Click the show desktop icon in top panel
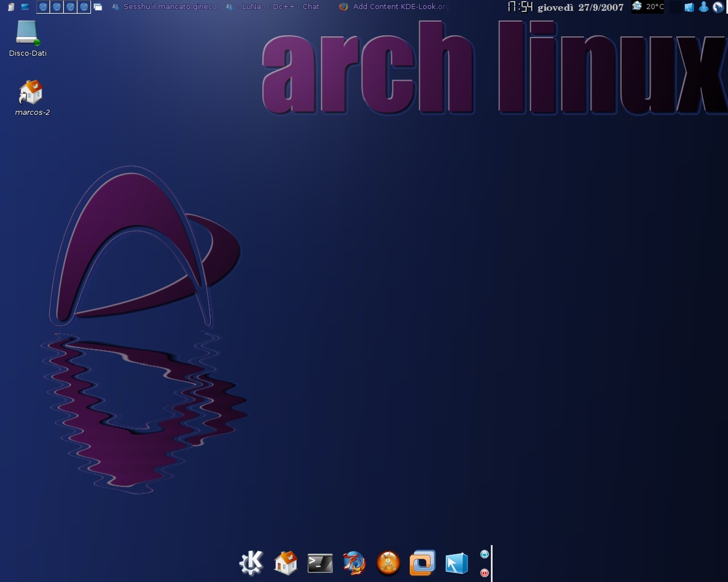This screenshot has height=582, width=728. [x=25, y=7]
